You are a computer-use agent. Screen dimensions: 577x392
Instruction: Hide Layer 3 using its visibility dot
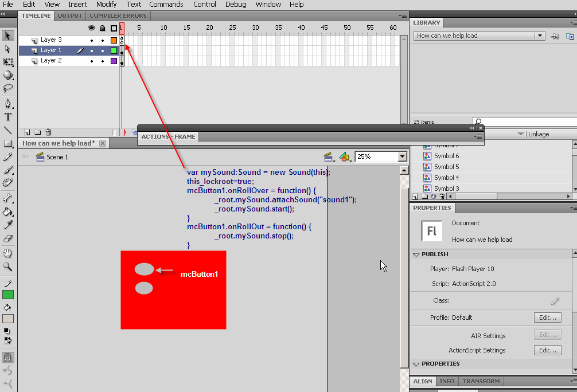[x=92, y=40]
